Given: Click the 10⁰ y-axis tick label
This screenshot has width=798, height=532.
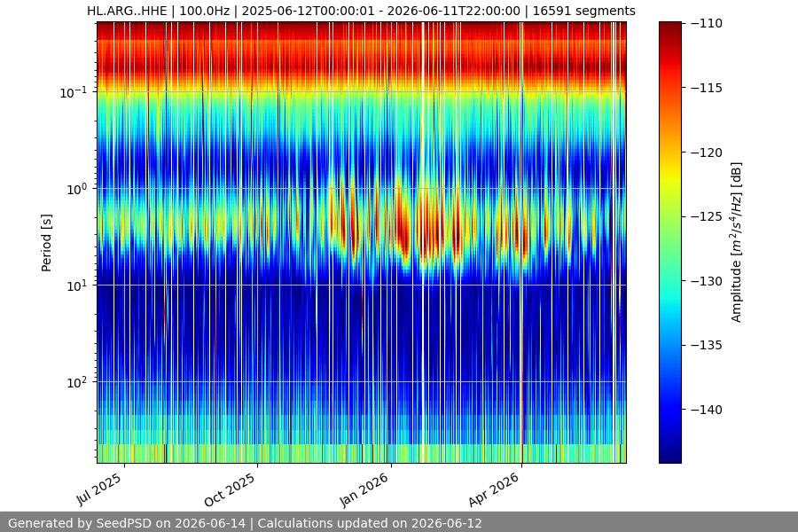Looking at the screenshot, I should pyautogui.click(x=77, y=189).
